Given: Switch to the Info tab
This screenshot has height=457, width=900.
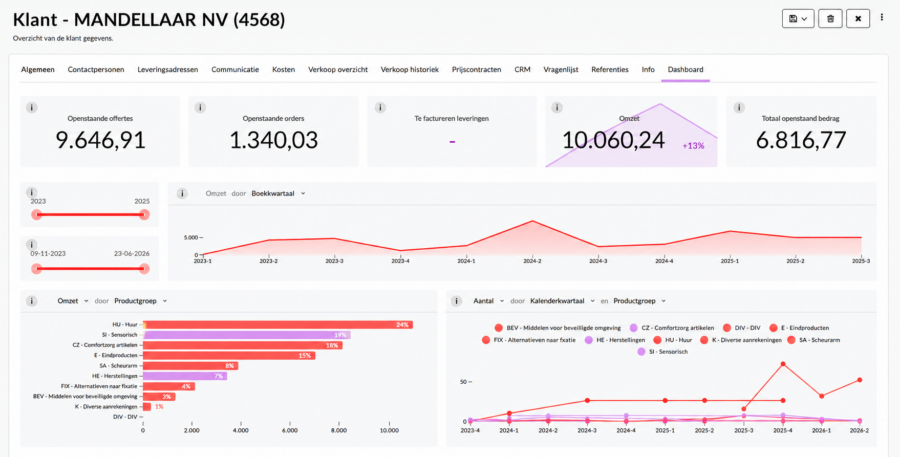Looking at the screenshot, I should point(648,69).
